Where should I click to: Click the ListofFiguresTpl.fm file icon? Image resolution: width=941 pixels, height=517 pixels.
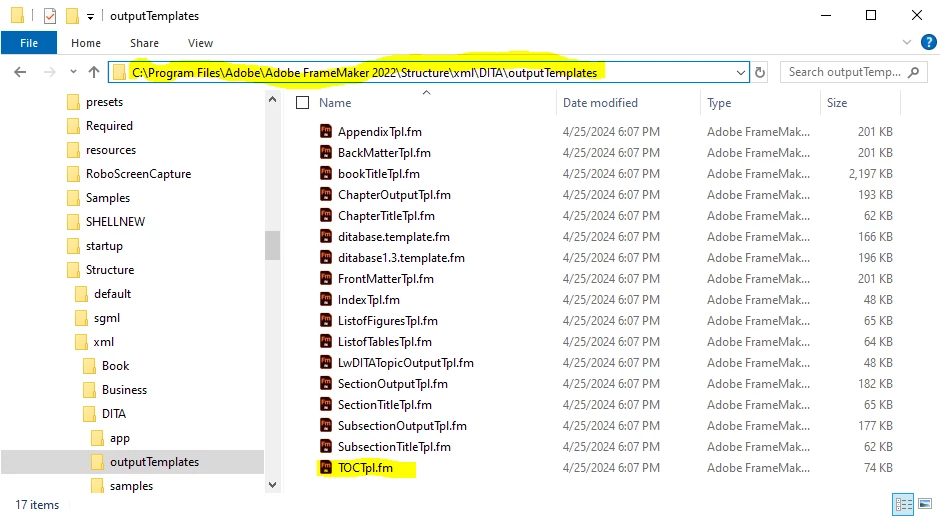point(326,321)
